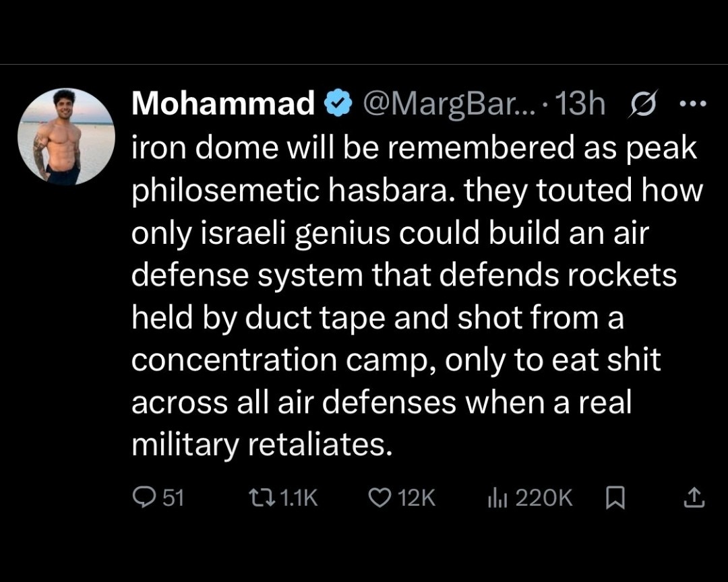Click the 51 replies count
The image size is (728, 582).
click(174, 498)
